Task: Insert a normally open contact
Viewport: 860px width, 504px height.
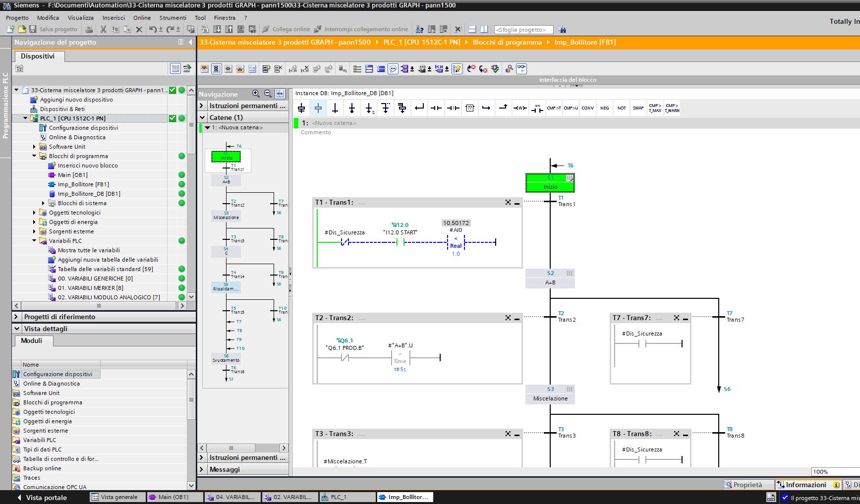Action: pyautogui.click(x=436, y=108)
